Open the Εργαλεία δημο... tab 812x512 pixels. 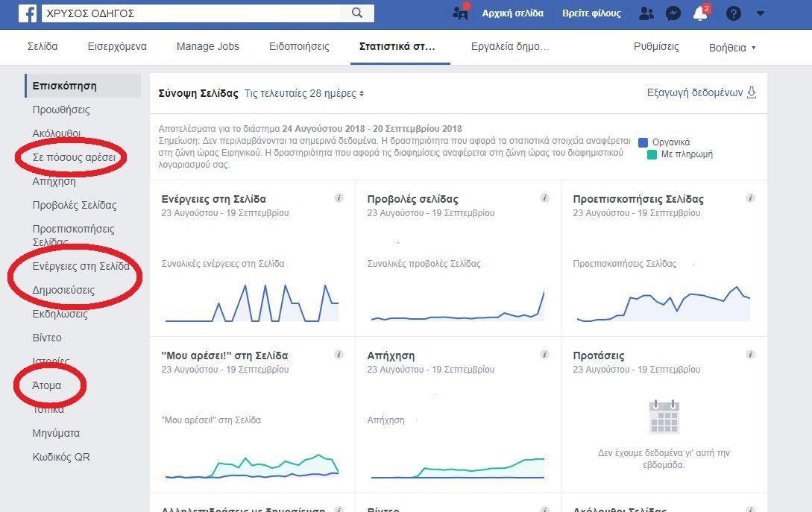pyautogui.click(x=509, y=47)
